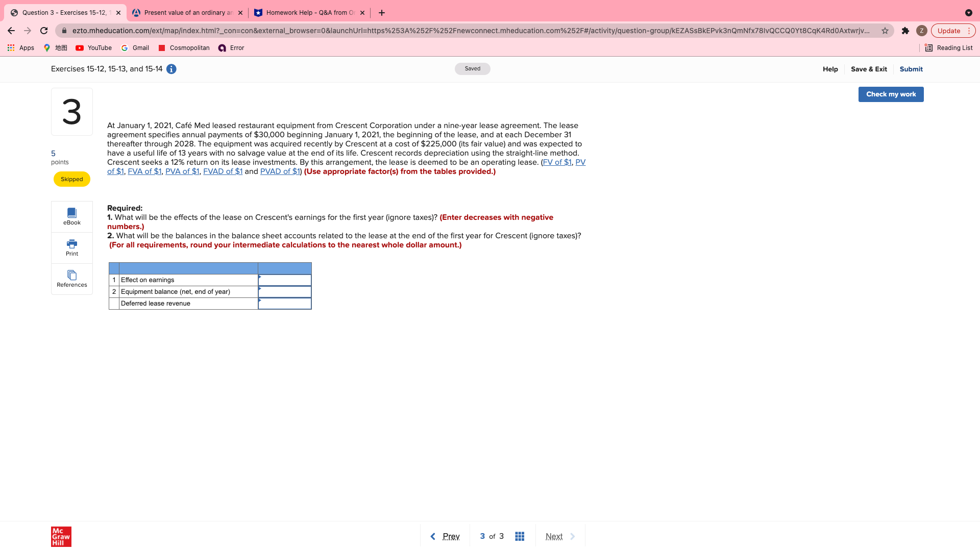
Task: Go to the previous question with Prev
Action: 445,536
